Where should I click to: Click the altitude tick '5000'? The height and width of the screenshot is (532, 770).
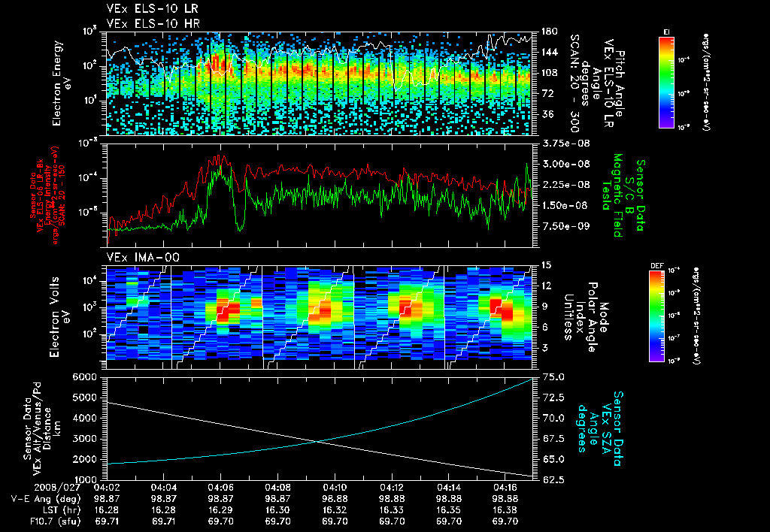[83, 397]
